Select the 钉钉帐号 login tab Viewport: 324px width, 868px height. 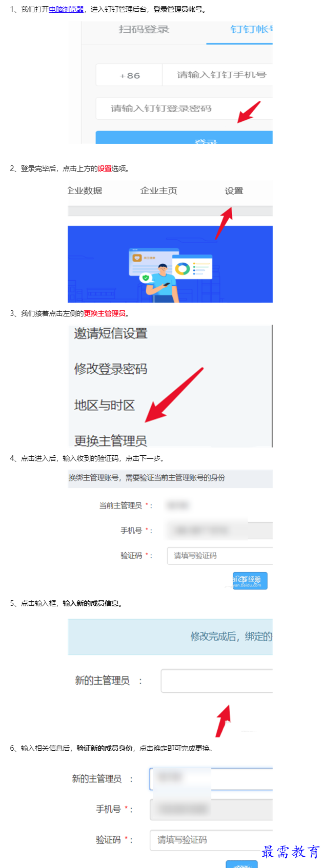coord(251,30)
